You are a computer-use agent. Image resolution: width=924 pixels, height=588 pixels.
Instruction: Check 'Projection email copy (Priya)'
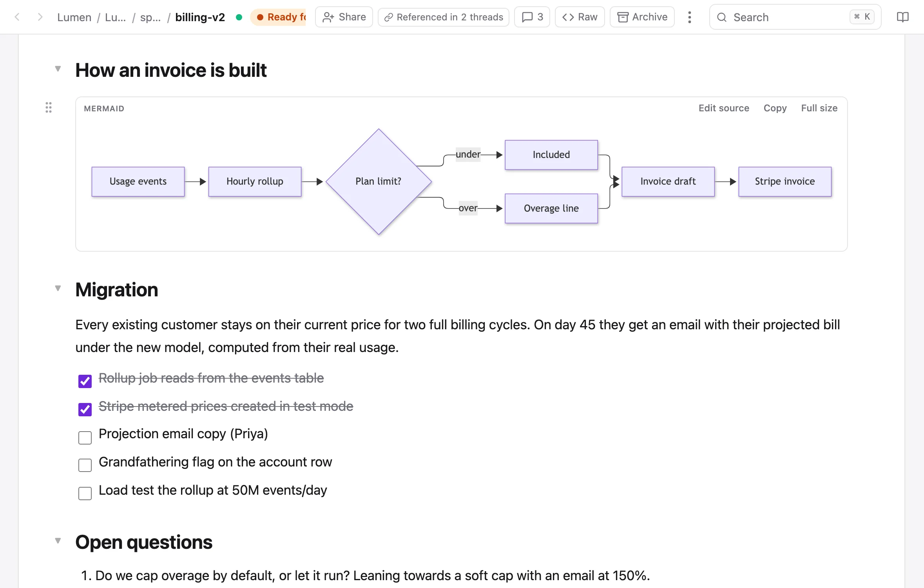coord(85,437)
